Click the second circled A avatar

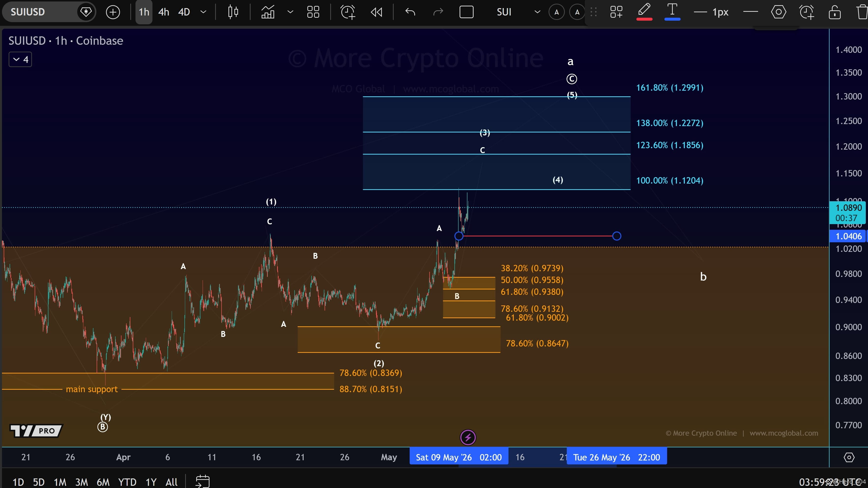(x=577, y=12)
